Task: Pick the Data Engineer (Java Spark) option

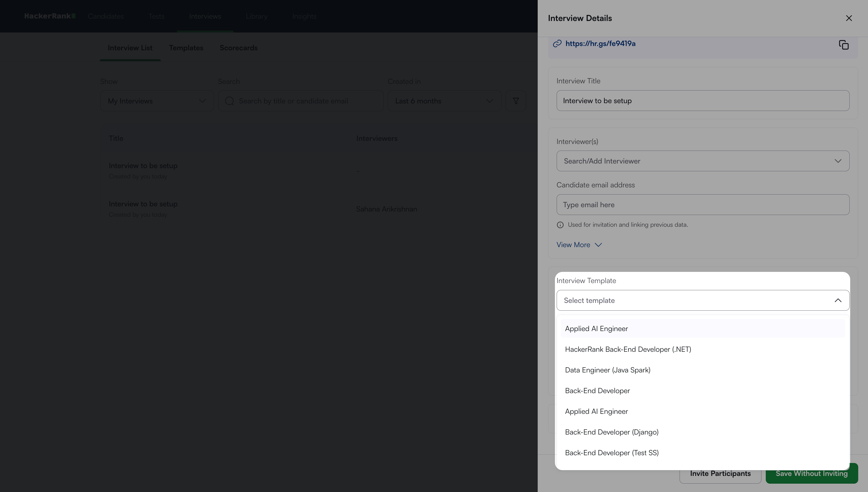Action: point(607,370)
